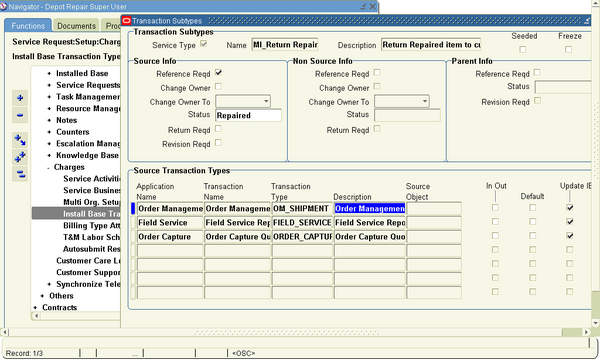Toggle Source Info Reference Reqd checkbox
This screenshot has width=600, height=360.
[x=218, y=72]
